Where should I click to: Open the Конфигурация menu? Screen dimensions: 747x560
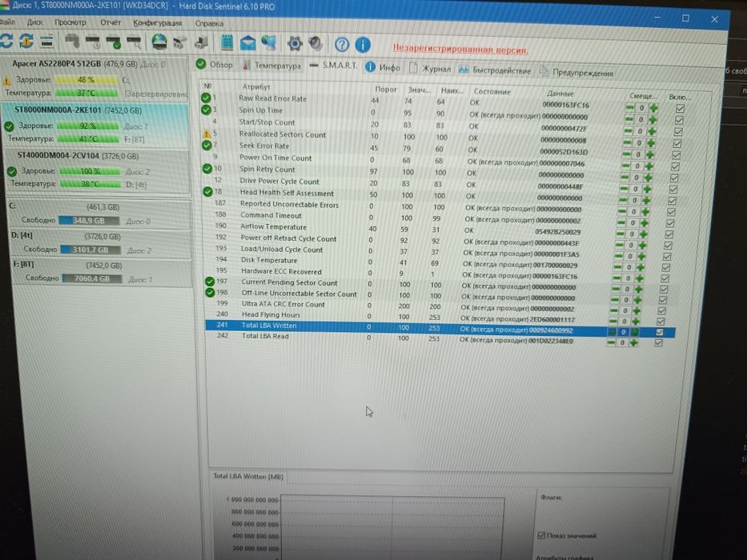pyautogui.click(x=157, y=23)
